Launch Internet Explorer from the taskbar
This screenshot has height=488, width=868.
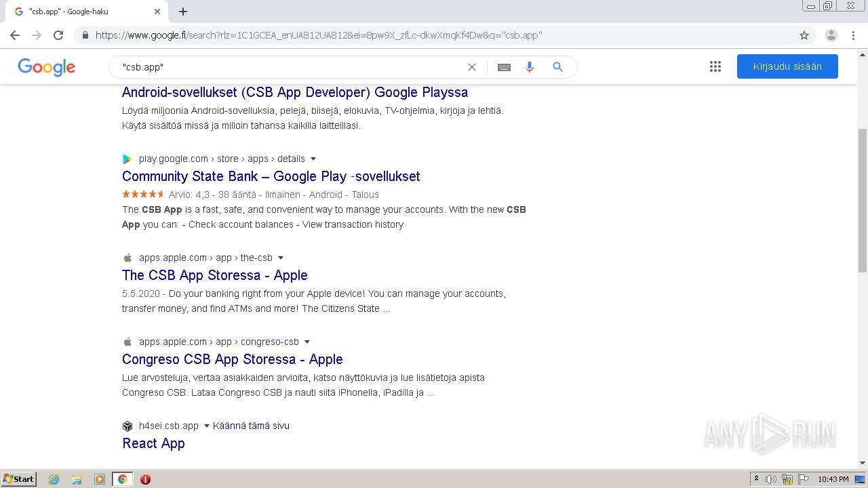pyautogui.click(x=54, y=479)
